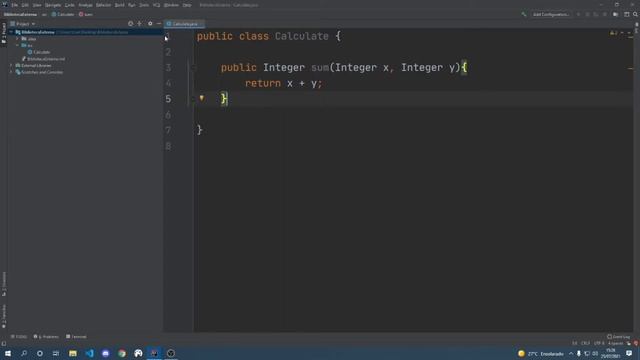
Task: Open the Problems tool window
Action: pos(46,337)
